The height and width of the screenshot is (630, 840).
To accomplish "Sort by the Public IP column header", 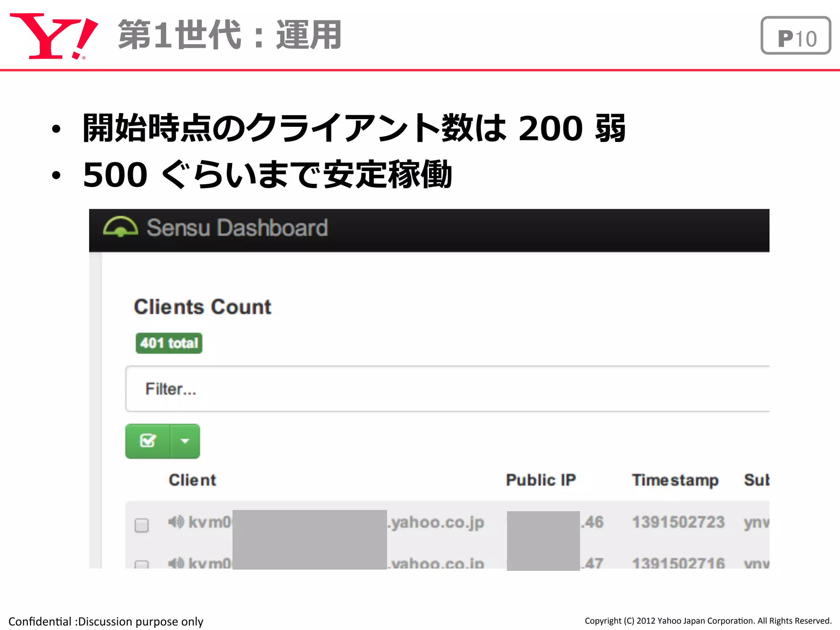I will pos(541,480).
